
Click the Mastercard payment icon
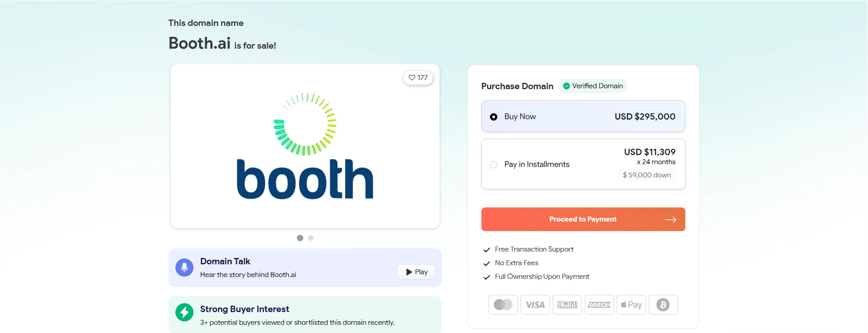click(503, 305)
